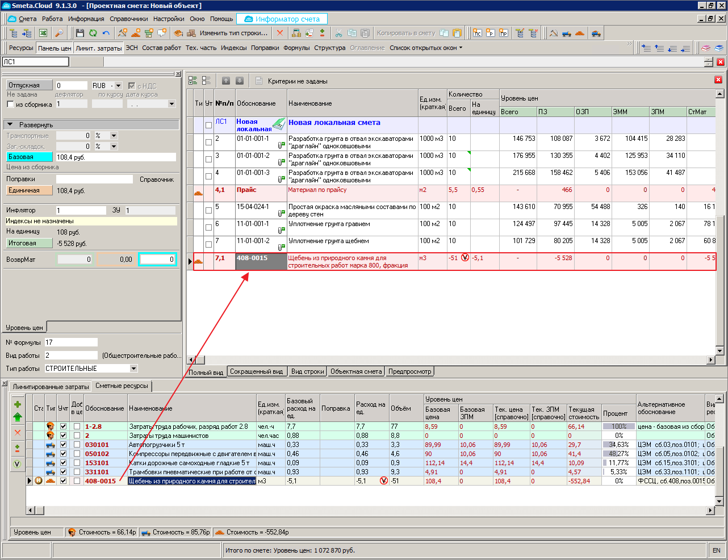Viewport: 728px width, 560px height.
Task: Tick the checkbox of row 'Новая локальная смета'
Action: pyautogui.click(x=208, y=125)
